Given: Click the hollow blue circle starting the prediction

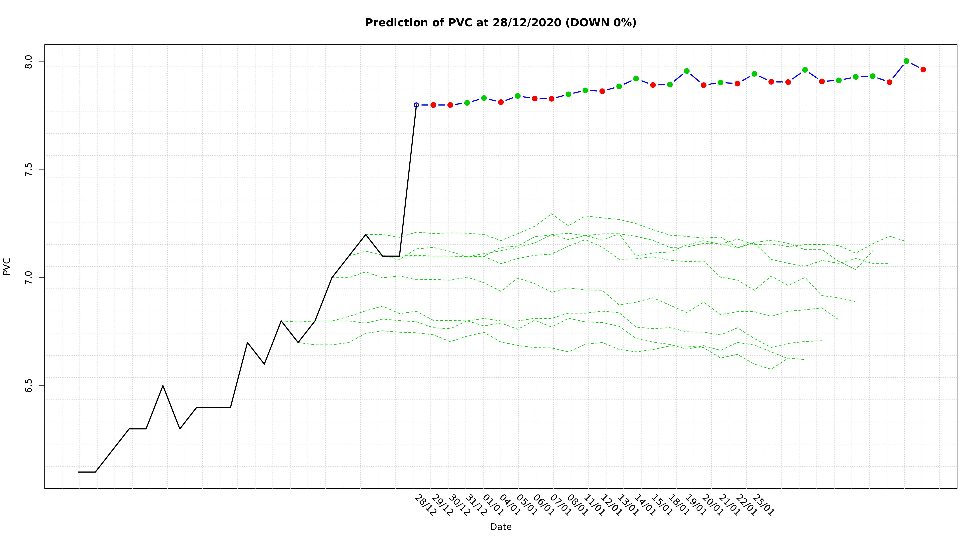Looking at the screenshot, I should [416, 105].
